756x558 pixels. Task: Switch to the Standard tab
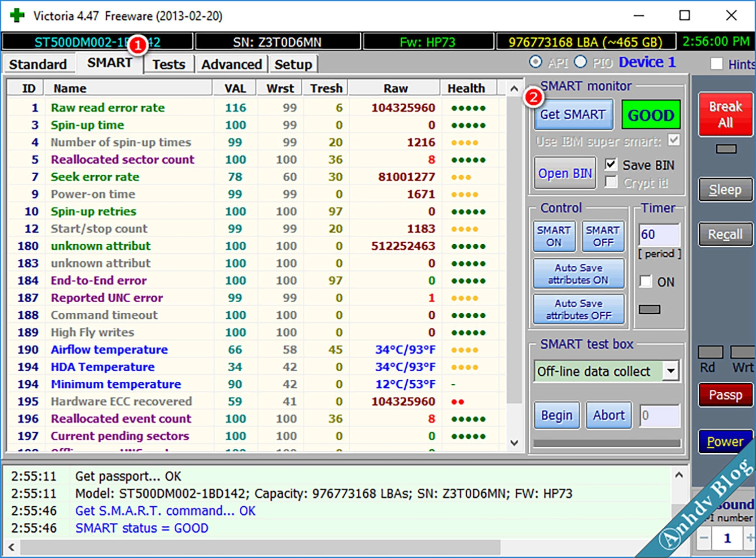pyautogui.click(x=38, y=64)
